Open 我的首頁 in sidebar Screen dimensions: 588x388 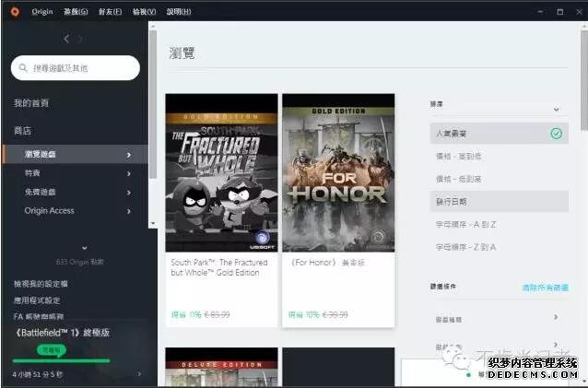31,103
